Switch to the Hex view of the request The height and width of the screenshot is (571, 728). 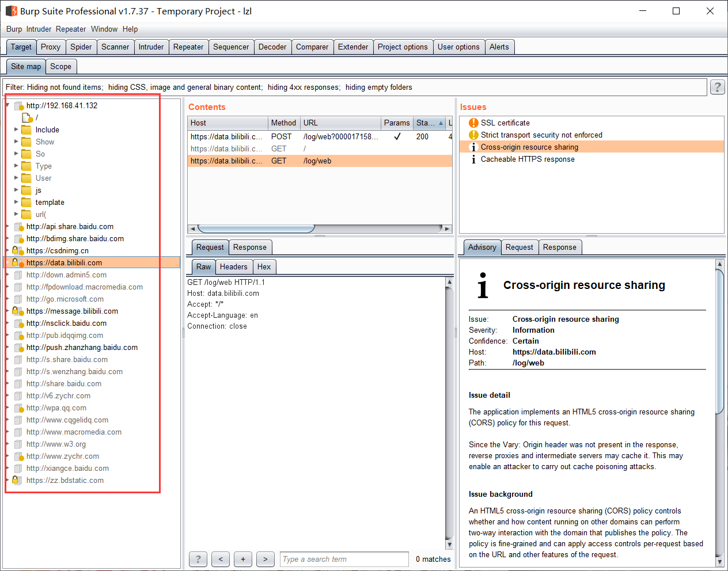pyautogui.click(x=264, y=267)
